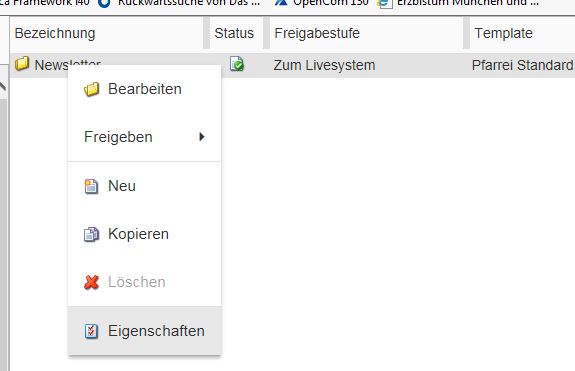Click the column divider after Freigabestufe
Image resolution: width=575 pixels, height=371 pixels.
[x=466, y=32]
